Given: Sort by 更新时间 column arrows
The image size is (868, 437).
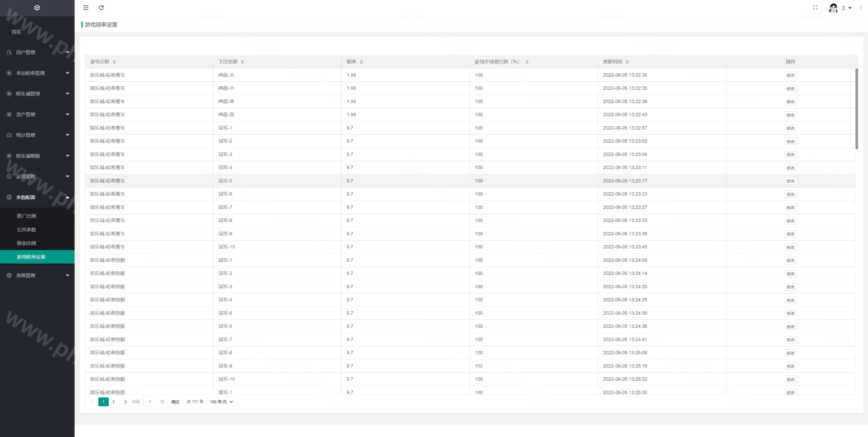Looking at the screenshot, I should (x=627, y=62).
